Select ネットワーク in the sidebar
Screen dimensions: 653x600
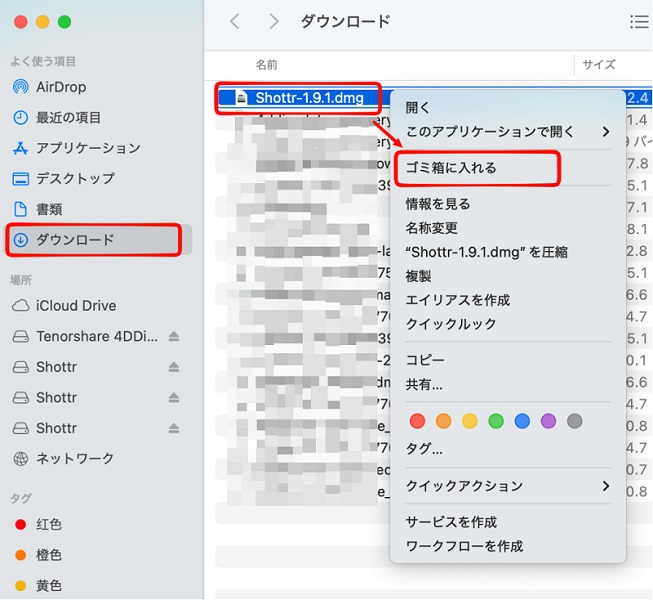(x=75, y=458)
